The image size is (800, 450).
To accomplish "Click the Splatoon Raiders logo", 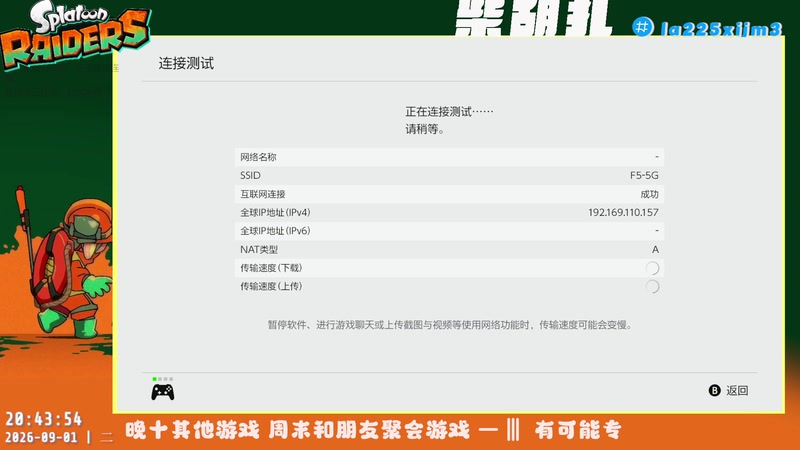I will [76, 35].
